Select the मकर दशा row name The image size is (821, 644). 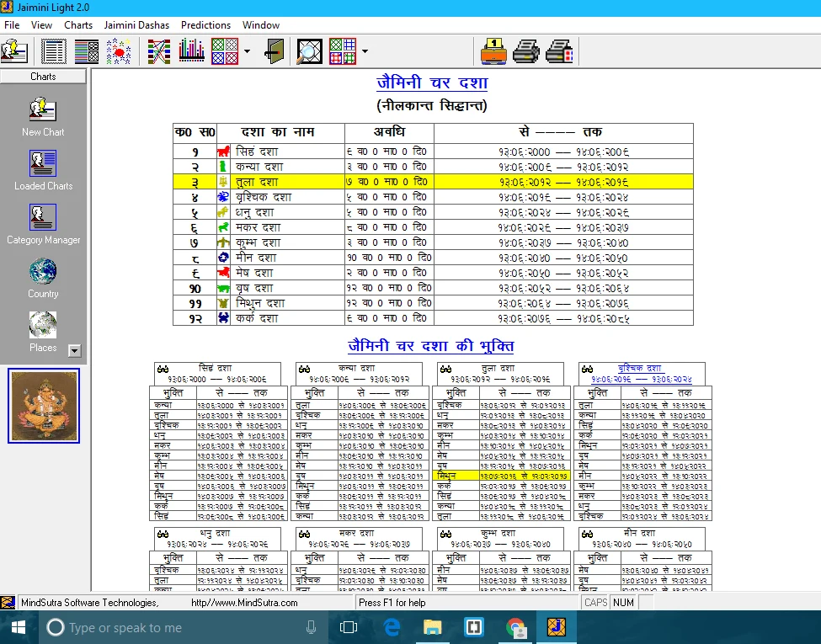pos(259,228)
